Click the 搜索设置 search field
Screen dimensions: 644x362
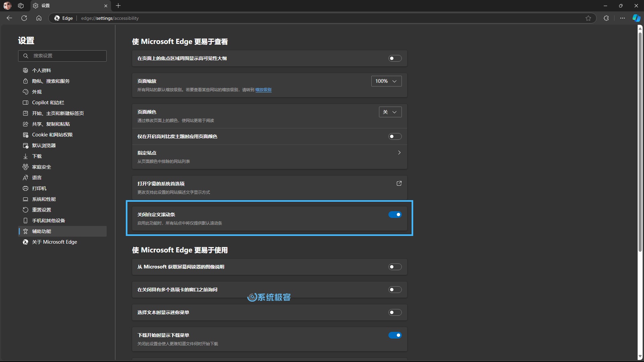pyautogui.click(x=62, y=56)
